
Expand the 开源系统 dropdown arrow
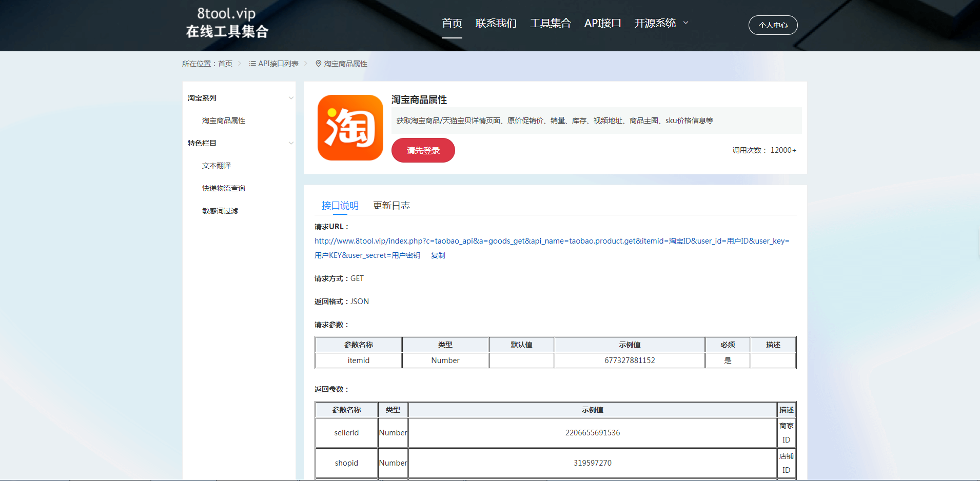tap(685, 23)
